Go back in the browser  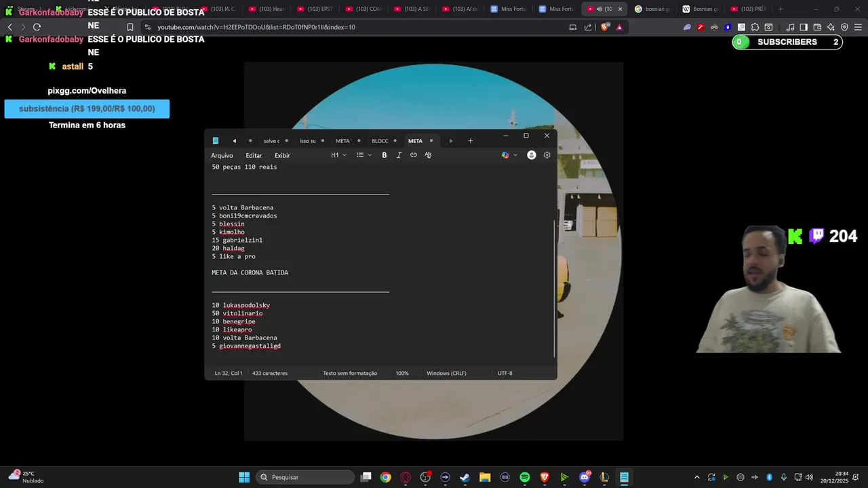coord(9,27)
